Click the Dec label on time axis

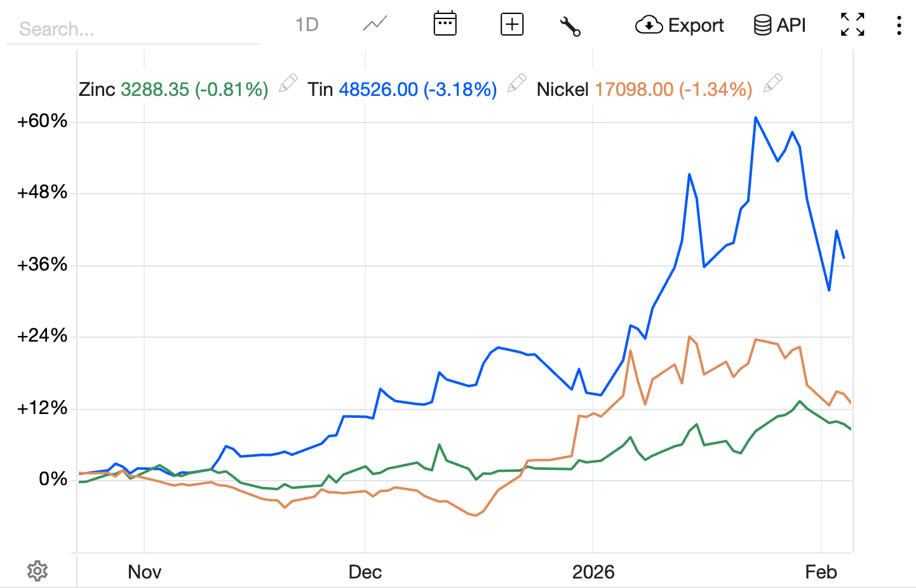(365, 572)
